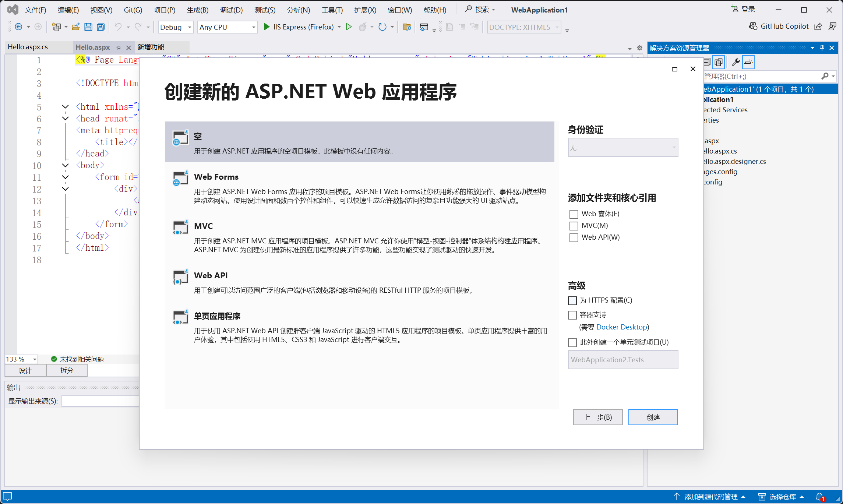Check the Web API(W) option
Screen dimensions: 843x504
click(x=574, y=237)
